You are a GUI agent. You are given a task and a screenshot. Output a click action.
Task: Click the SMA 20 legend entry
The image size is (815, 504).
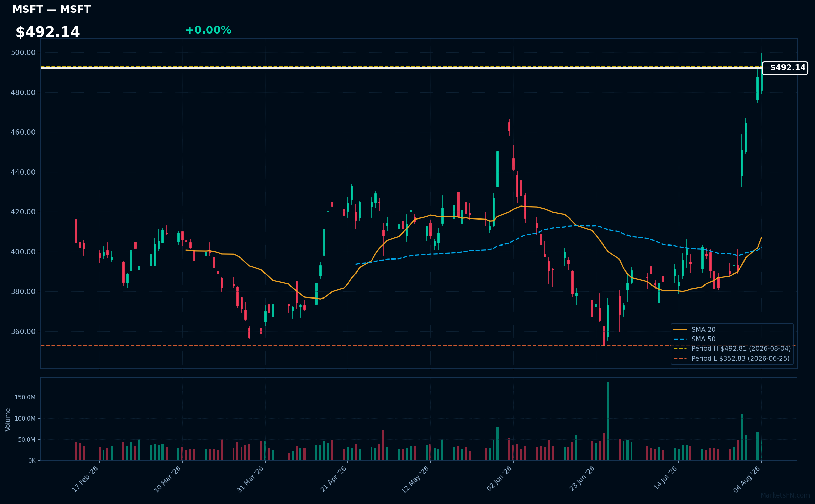(x=695, y=329)
